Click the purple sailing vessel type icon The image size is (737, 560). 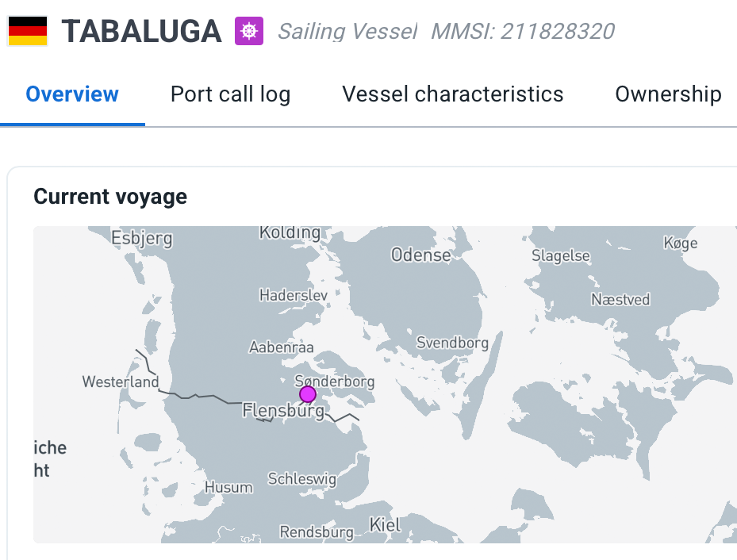coord(249,31)
